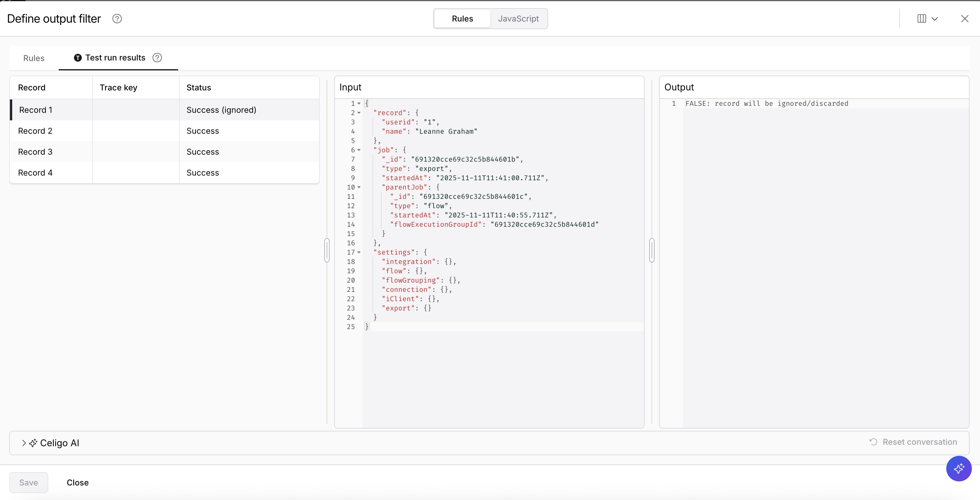The width and height of the screenshot is (980, 500).
Task: Click the Trace key column header
Action: pyautogui.click(x=136, y=87)
